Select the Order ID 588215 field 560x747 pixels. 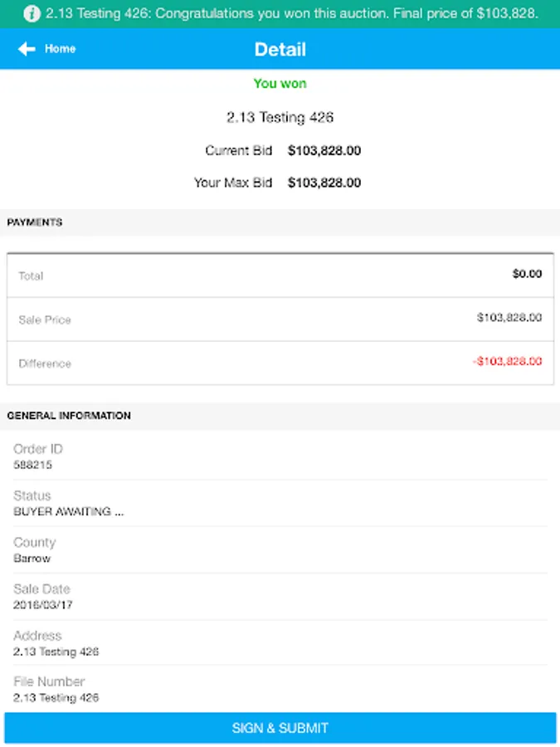[x=280, y=456]
